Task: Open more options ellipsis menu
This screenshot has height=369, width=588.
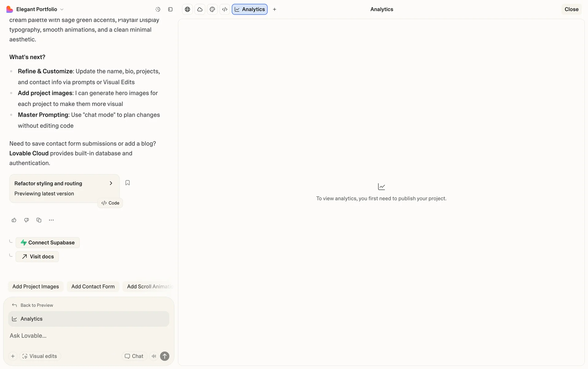Action: point(51,220)
